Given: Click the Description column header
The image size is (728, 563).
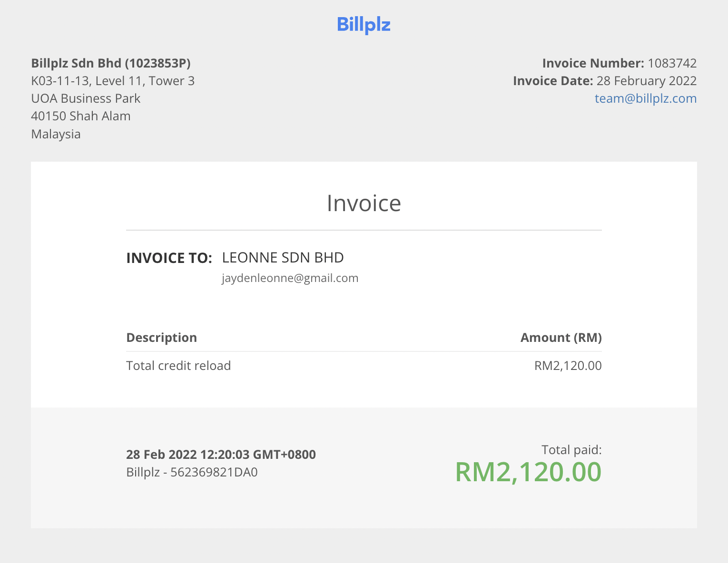Looking at the screenshot, I should click(x=161, y=338).
